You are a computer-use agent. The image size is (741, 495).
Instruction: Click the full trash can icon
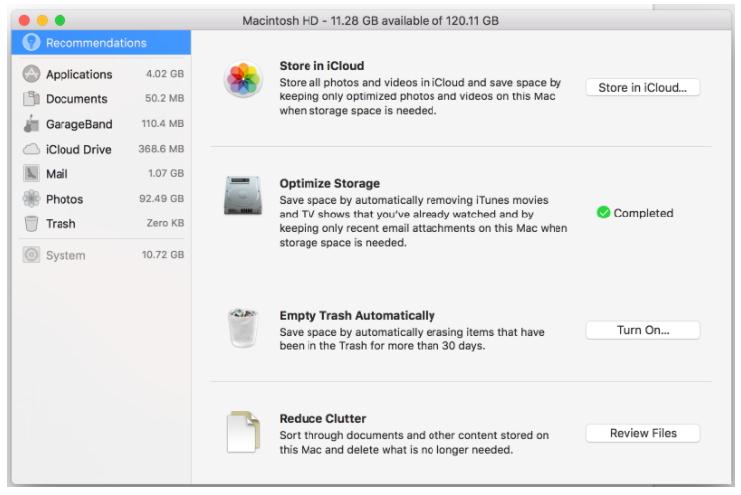tap(243, 327)
